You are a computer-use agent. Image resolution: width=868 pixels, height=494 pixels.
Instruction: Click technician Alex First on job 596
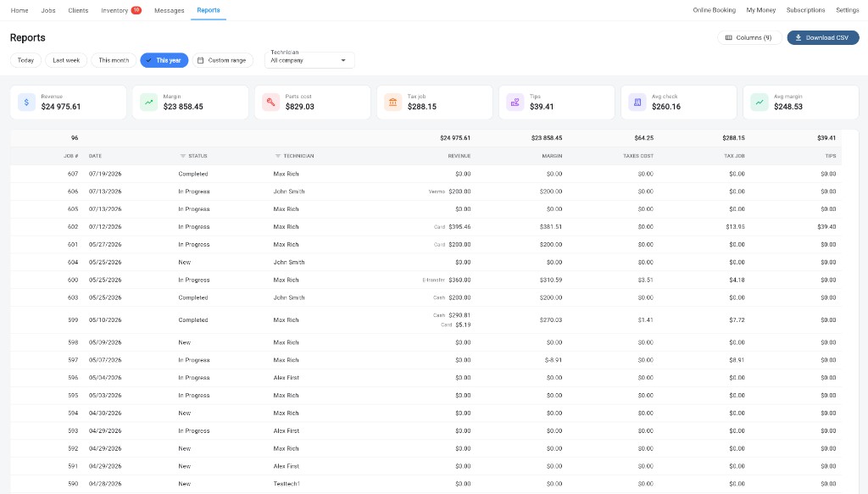(x=287, y=378)
